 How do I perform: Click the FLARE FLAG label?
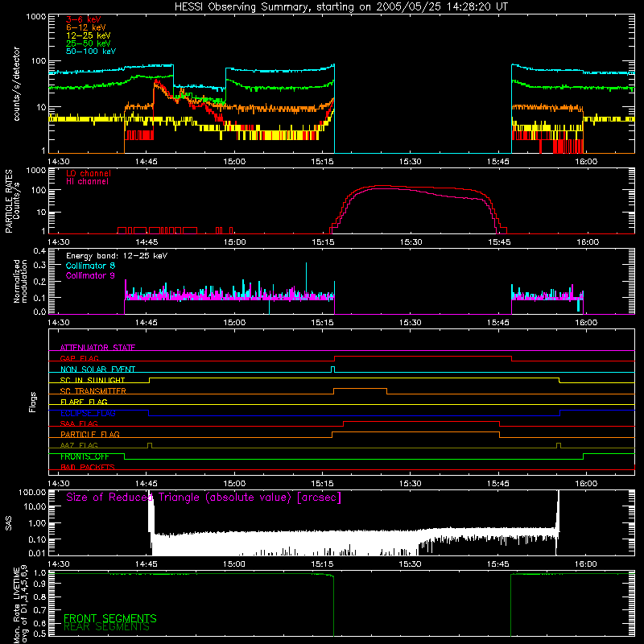pos(84,402)
